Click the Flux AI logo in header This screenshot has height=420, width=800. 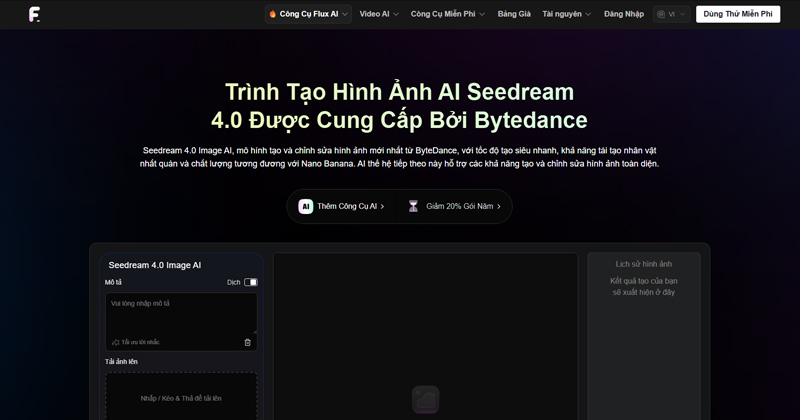pyautogui.click(x=34, y=14)
